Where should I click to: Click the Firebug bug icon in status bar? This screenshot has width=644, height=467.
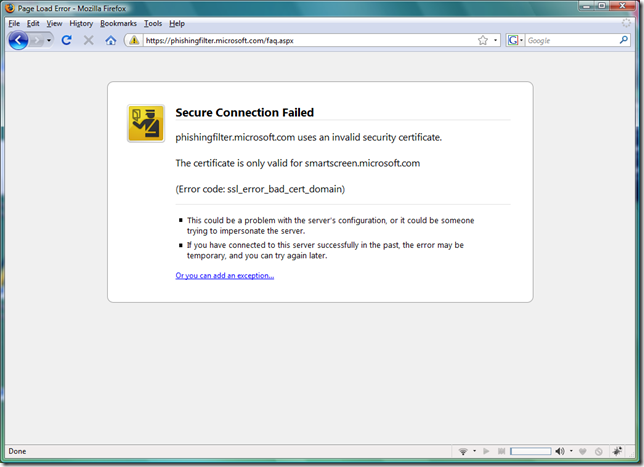tap(617, 451)
